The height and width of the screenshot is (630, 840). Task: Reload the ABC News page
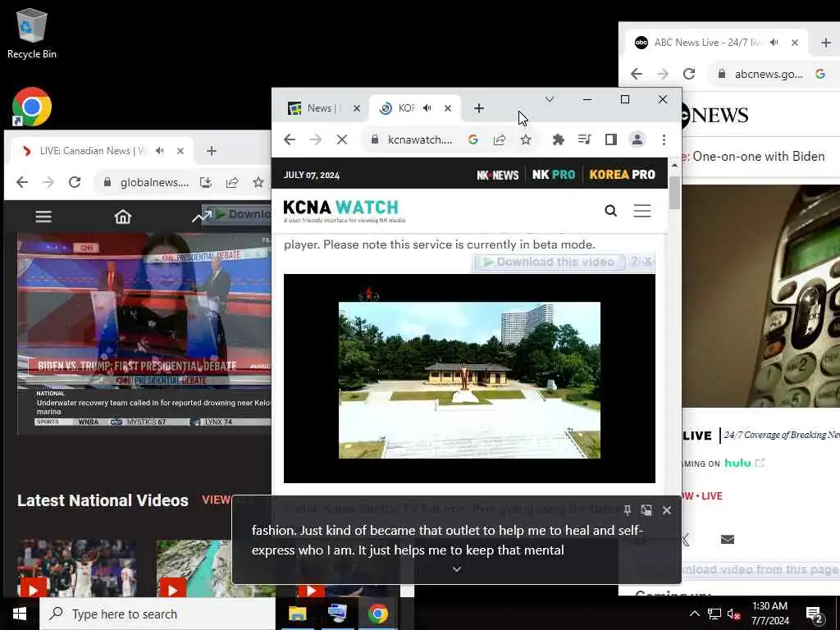pos(689,74)
